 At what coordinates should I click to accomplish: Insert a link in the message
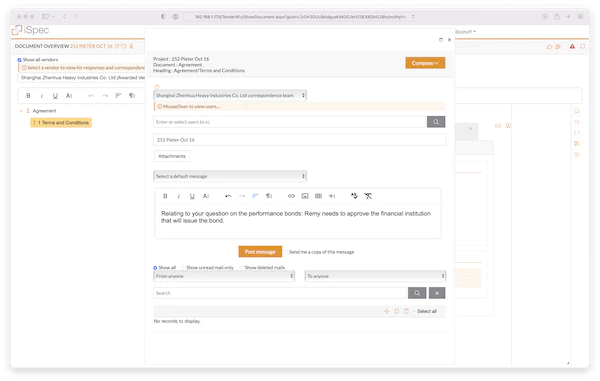(291, 196)
